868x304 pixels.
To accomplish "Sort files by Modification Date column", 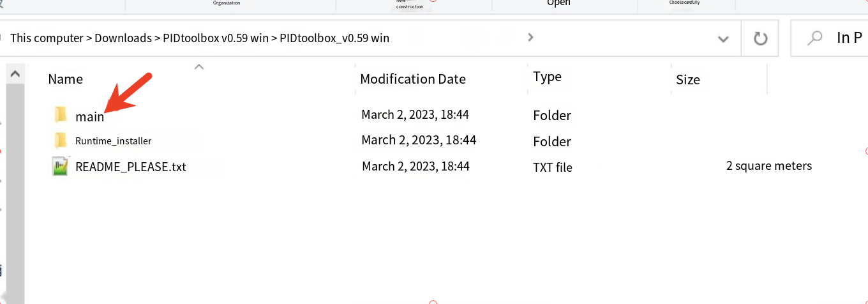I will click(x=413, y=79).
